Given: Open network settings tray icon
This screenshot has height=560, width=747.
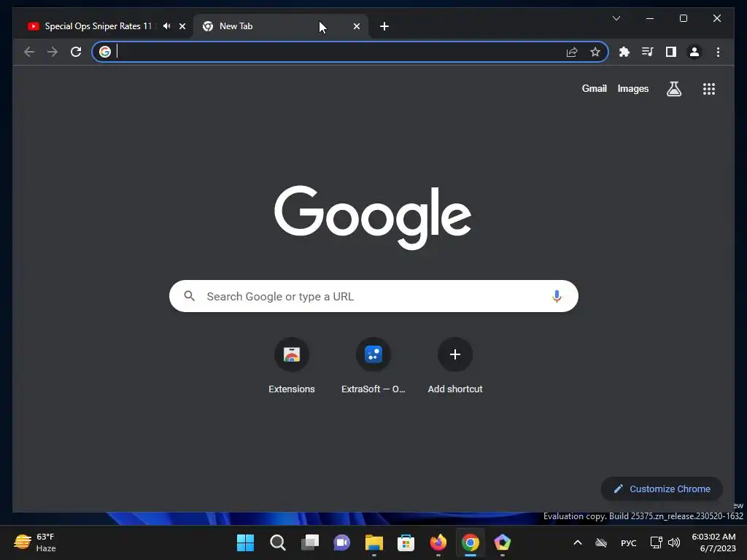Looking at the screenshot, I should click(x=656, y=542).
